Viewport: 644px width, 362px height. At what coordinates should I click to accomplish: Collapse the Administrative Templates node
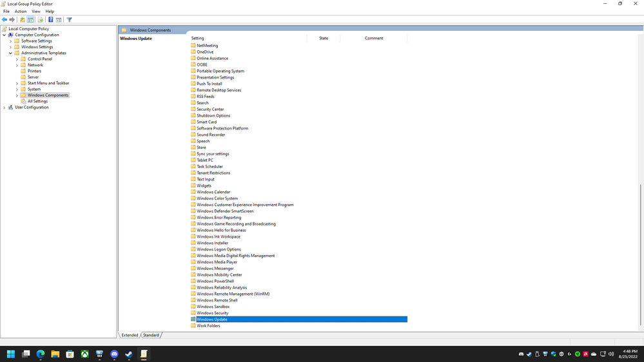coord(11,53)
